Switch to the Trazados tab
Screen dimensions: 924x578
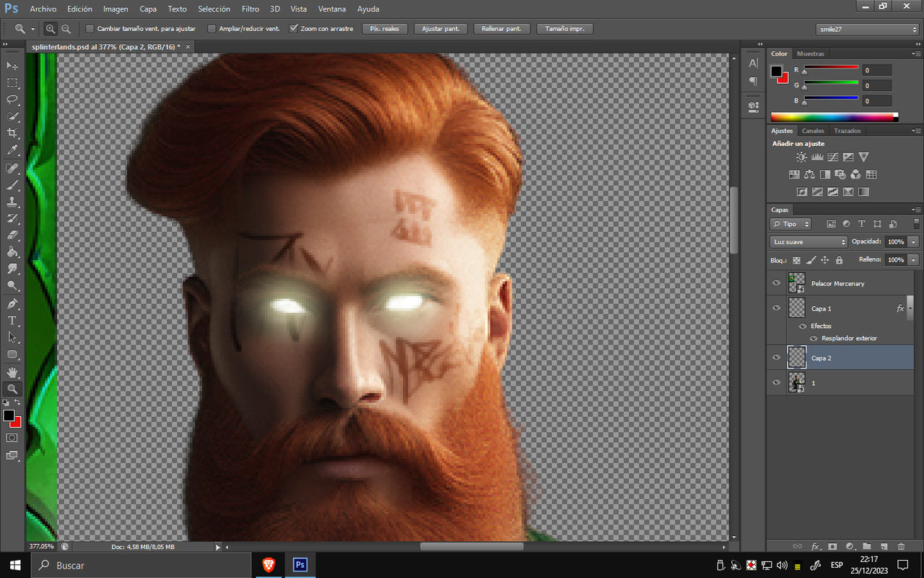click(847, 131)
